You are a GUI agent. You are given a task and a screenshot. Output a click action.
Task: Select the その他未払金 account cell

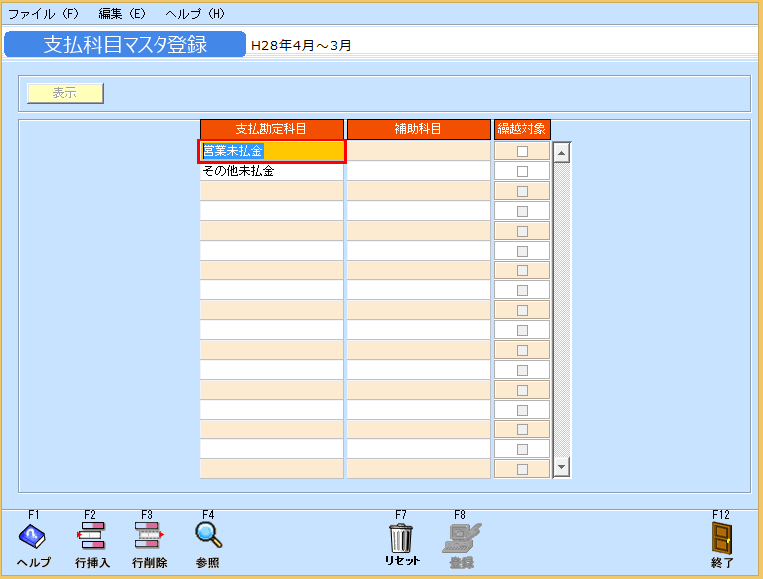click(x=272, y=171)
